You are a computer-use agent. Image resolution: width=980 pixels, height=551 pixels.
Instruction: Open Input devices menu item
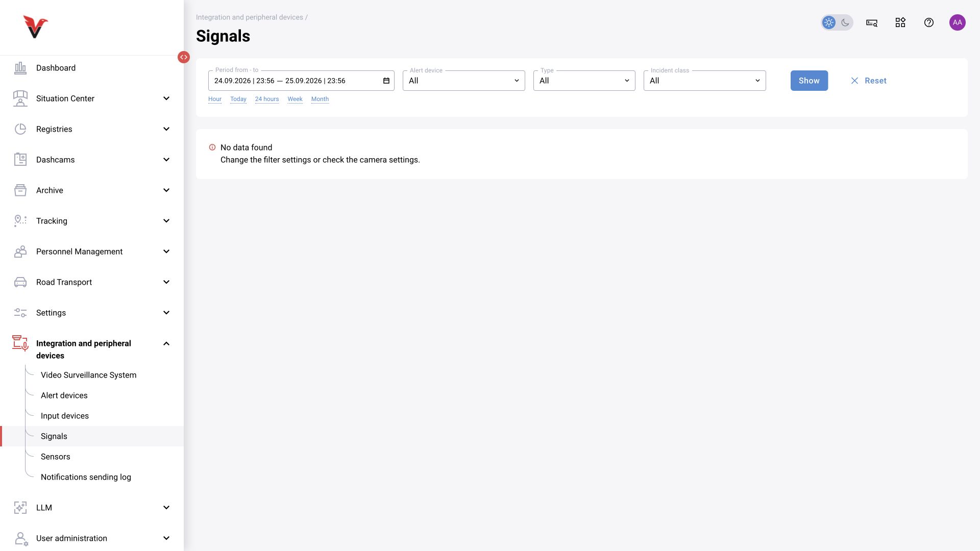point(65,416)
